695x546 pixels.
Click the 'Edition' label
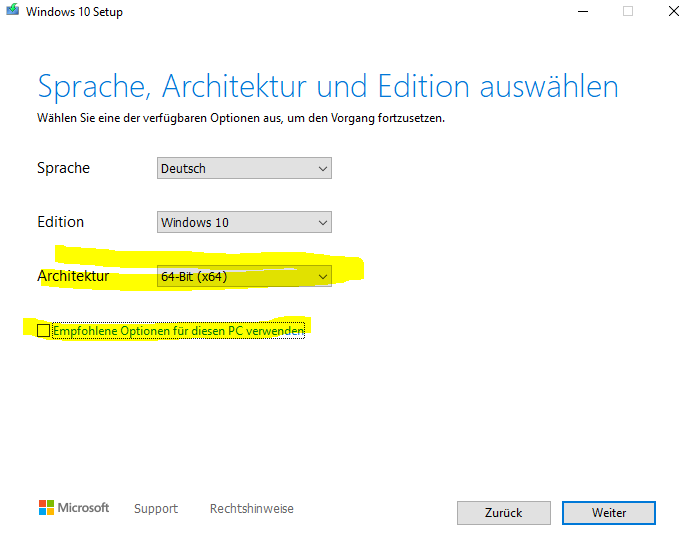pos(61,222)
